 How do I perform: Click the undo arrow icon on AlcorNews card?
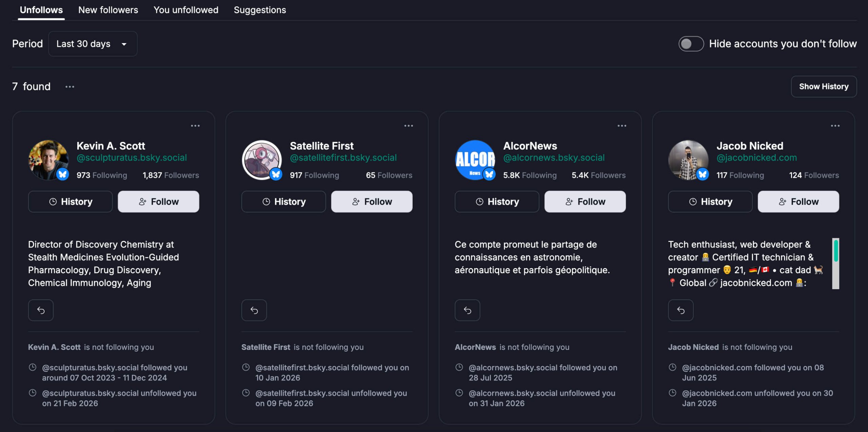[x=467, y=310]
